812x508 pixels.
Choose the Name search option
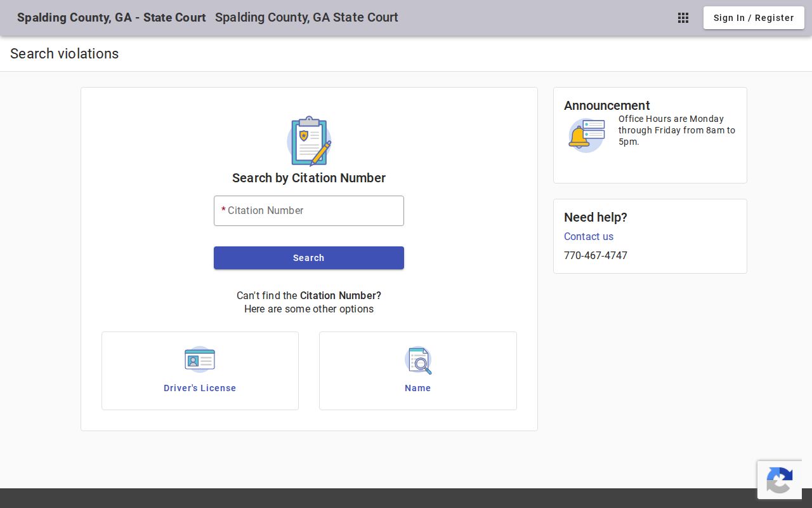(x=418, y=371)
